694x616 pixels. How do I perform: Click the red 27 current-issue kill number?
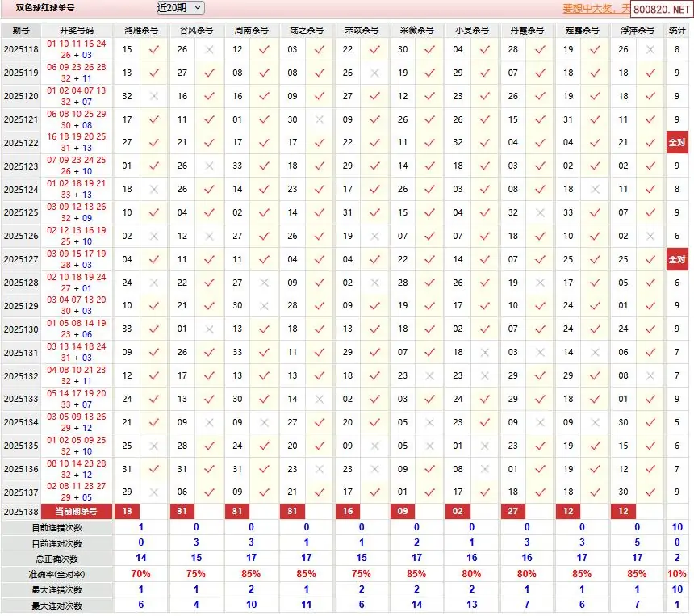click(x=512, y=512)
